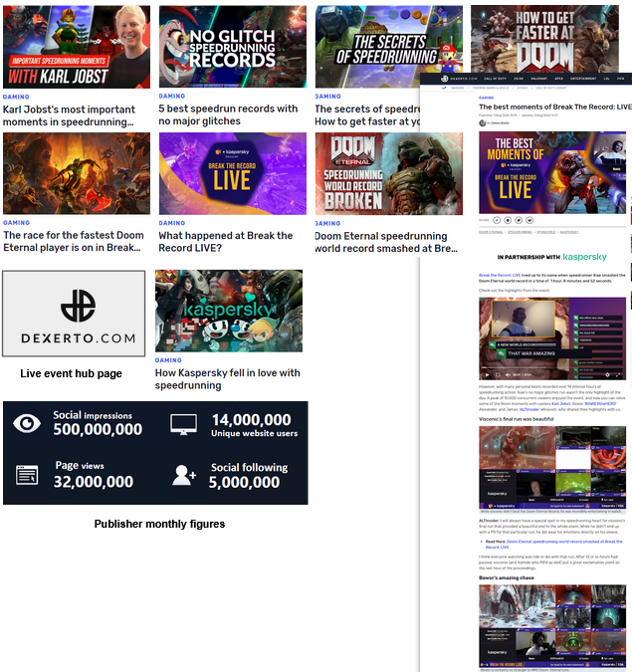This screenshot has width=632, height=672.
Task: Click Visconic's final run multi-stream screenshot
Action: tap(552, 468)
